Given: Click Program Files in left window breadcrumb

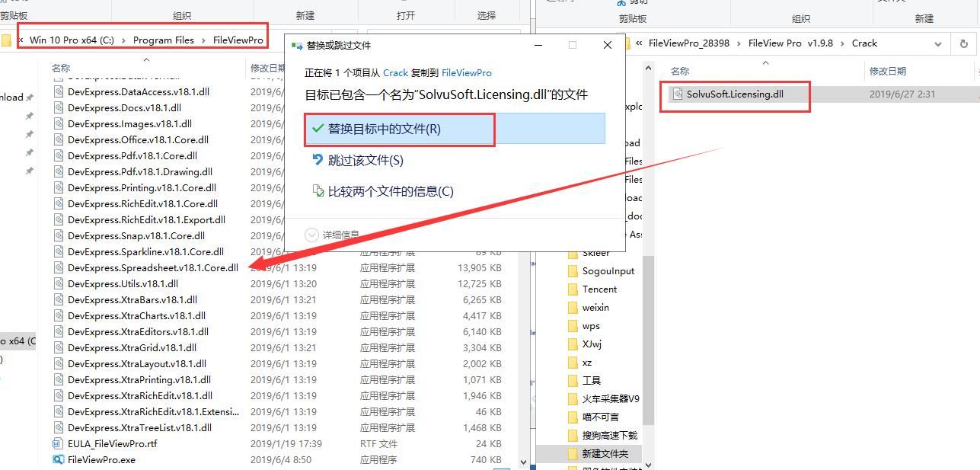Looking at the screenshot, I should (163, 40).
